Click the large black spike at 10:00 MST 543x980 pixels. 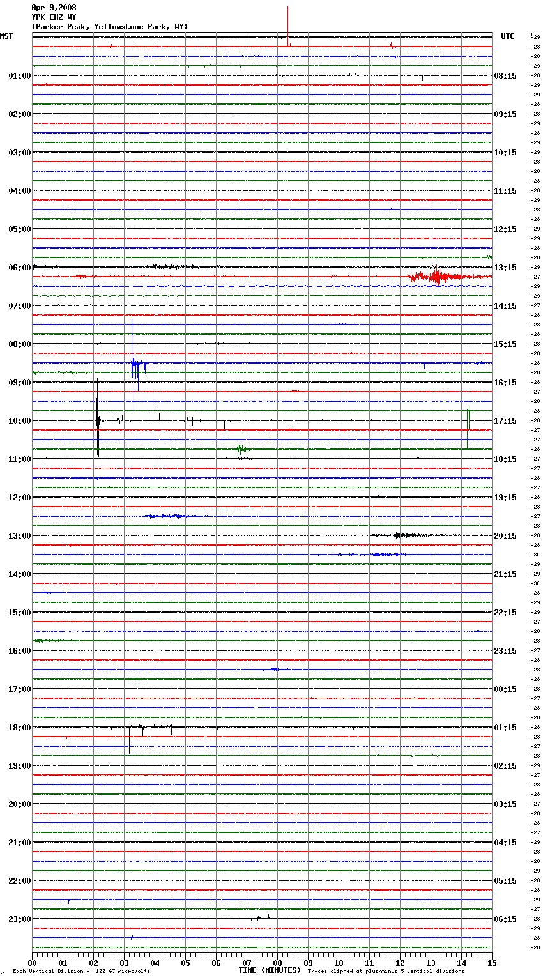98,422
